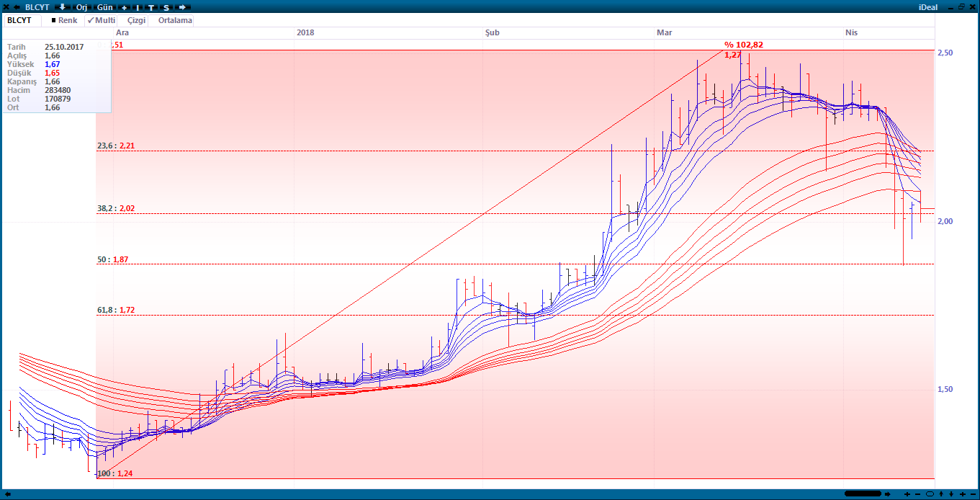Click the BLCYT symbol name in title bar
Screen dimensions: 980x500
click(37, 7)
